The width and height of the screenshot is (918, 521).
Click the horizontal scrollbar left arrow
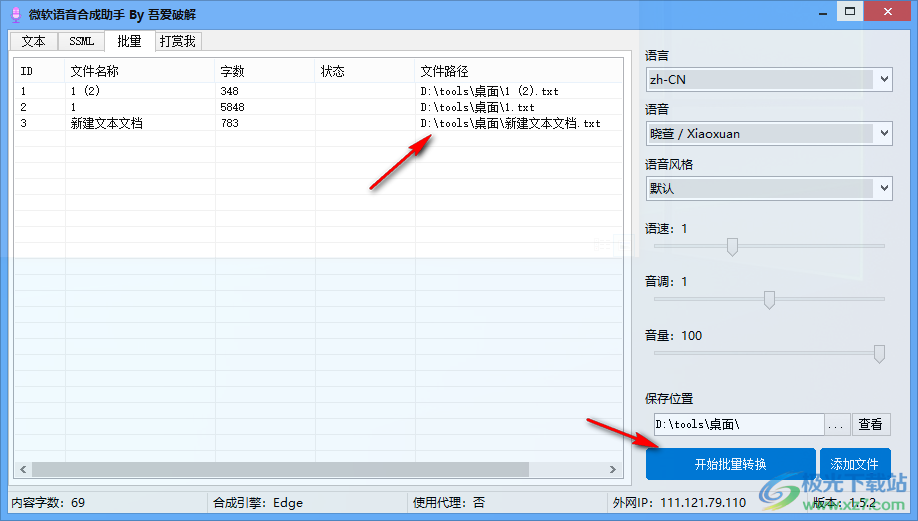23,469
